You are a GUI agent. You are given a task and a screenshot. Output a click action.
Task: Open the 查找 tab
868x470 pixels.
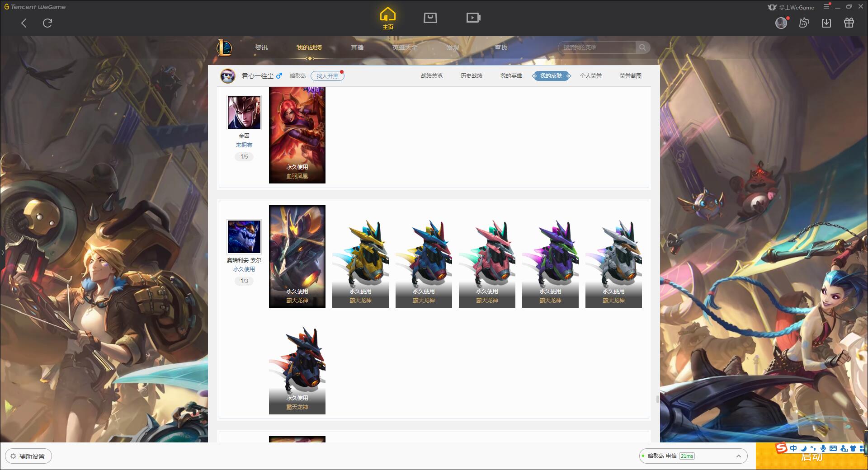(x=501, y=47)
